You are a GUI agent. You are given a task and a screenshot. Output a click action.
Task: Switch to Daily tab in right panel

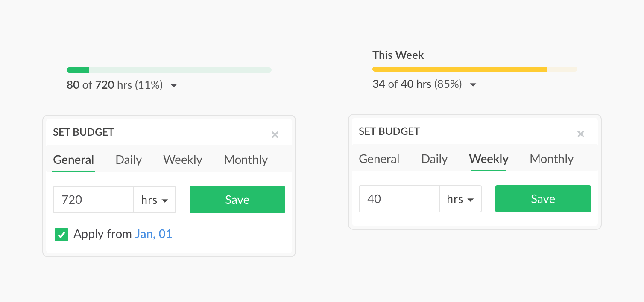[434, 159]
